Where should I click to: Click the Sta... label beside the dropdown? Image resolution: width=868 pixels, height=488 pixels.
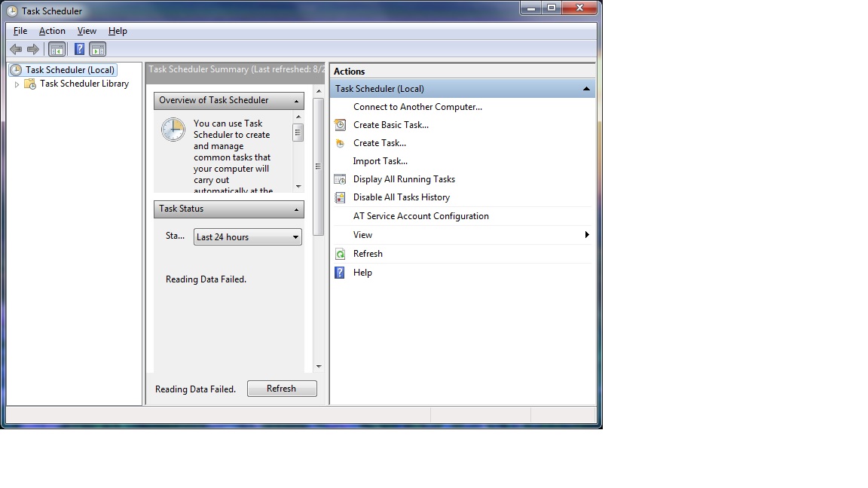click(x=175, y=236)
